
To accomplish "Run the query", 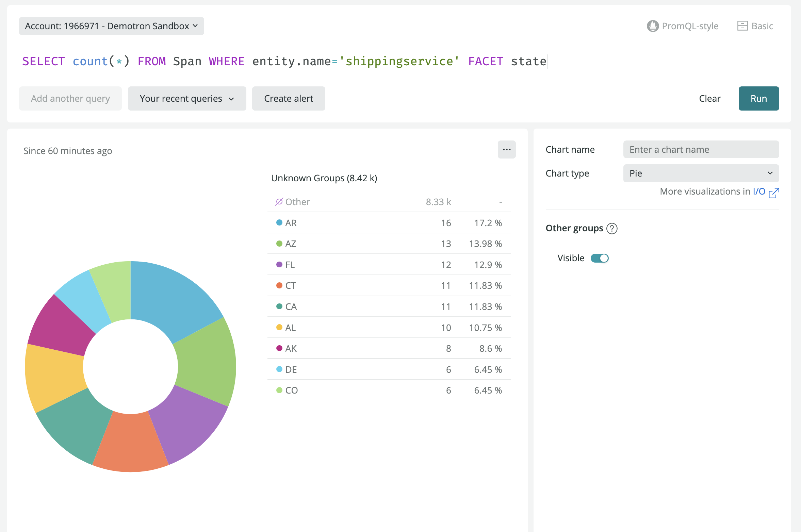I will click(758, 98).
